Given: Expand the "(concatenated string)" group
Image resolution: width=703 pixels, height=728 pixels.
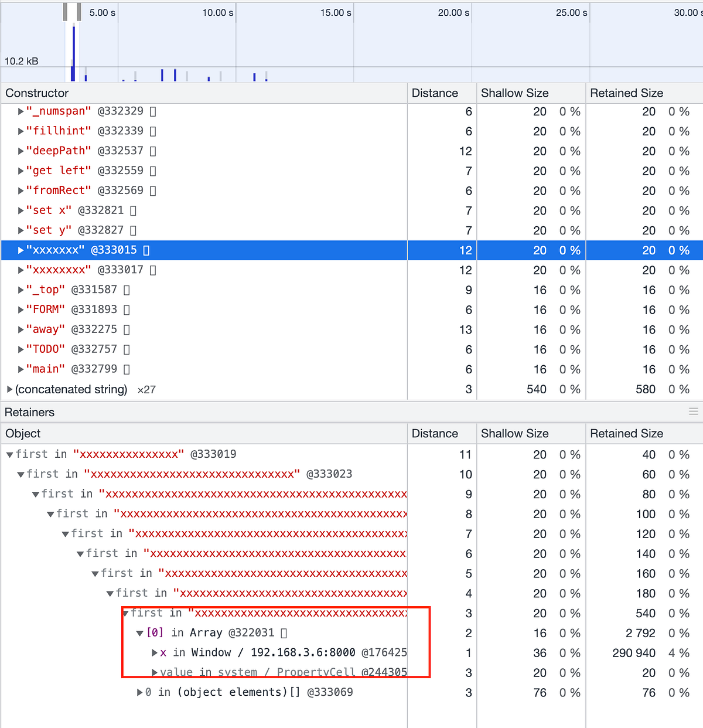Looking at the screenshot, I should [x=9, y=389].
